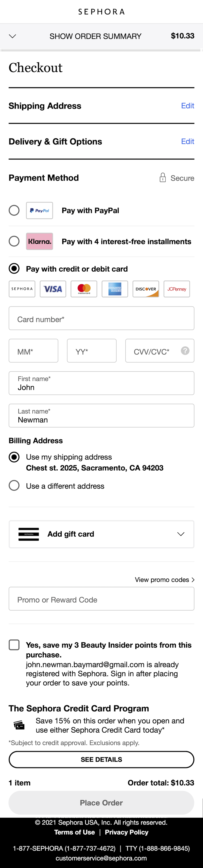This screenshot has height=868, width=203.
Task: Expand the Add gift card section
Action: [181, 534]
